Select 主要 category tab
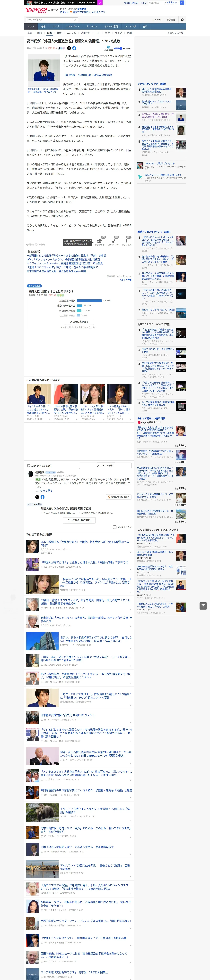Screen dimensions: 210x980 30,33
